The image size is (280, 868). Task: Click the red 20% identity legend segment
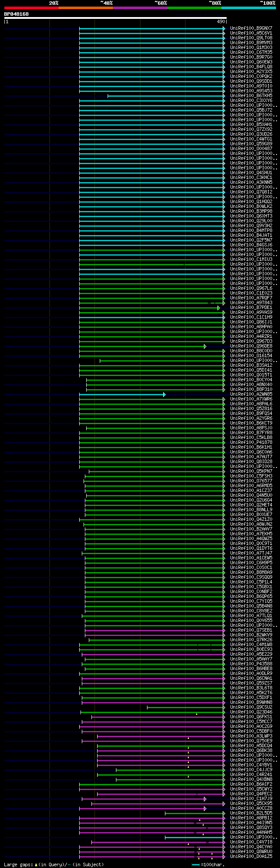[x=31, y=8]
